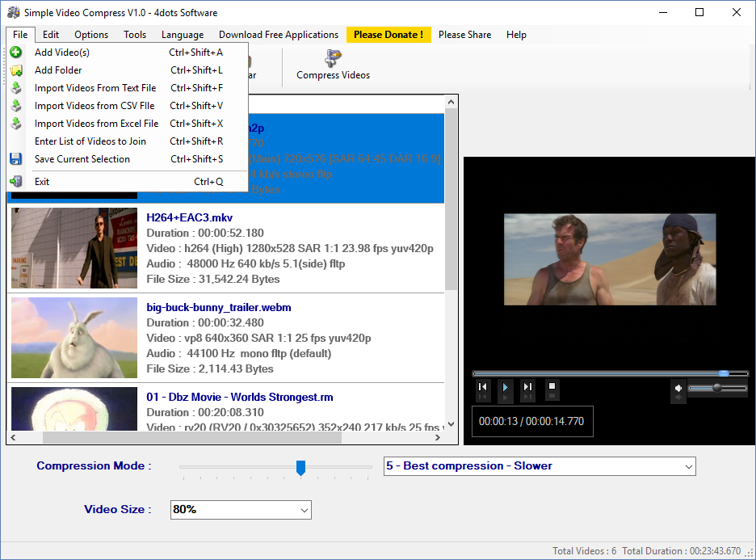
Task: Open the Download Free Applications menu
Action: click(278, 35)
